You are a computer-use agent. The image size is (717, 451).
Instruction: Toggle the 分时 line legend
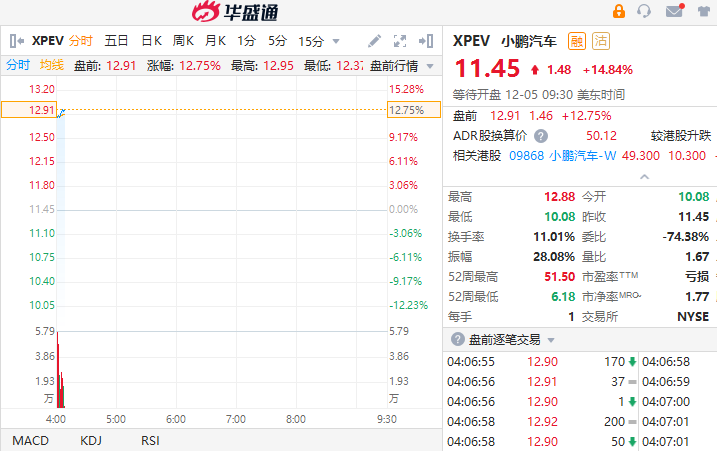pyautogui.click(x=17, y=65)
